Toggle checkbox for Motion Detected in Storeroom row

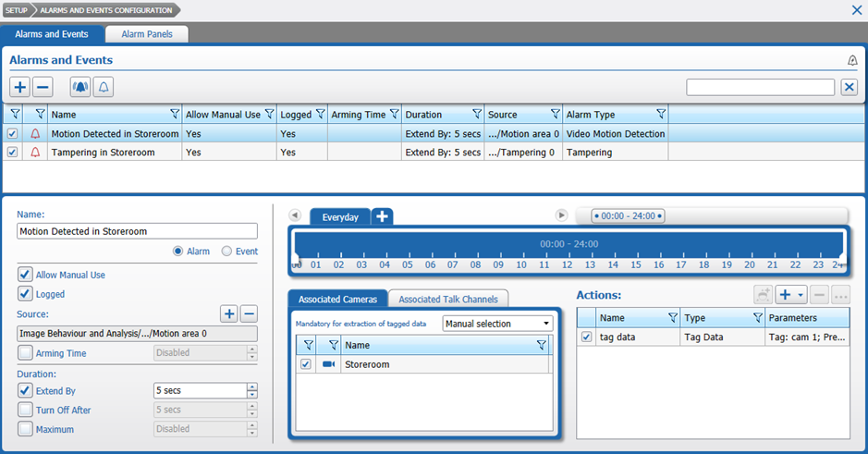12,133
